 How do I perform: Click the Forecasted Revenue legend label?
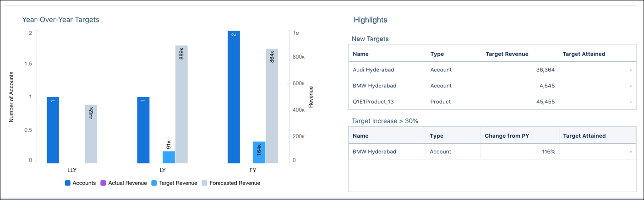[x=235, y=183]
